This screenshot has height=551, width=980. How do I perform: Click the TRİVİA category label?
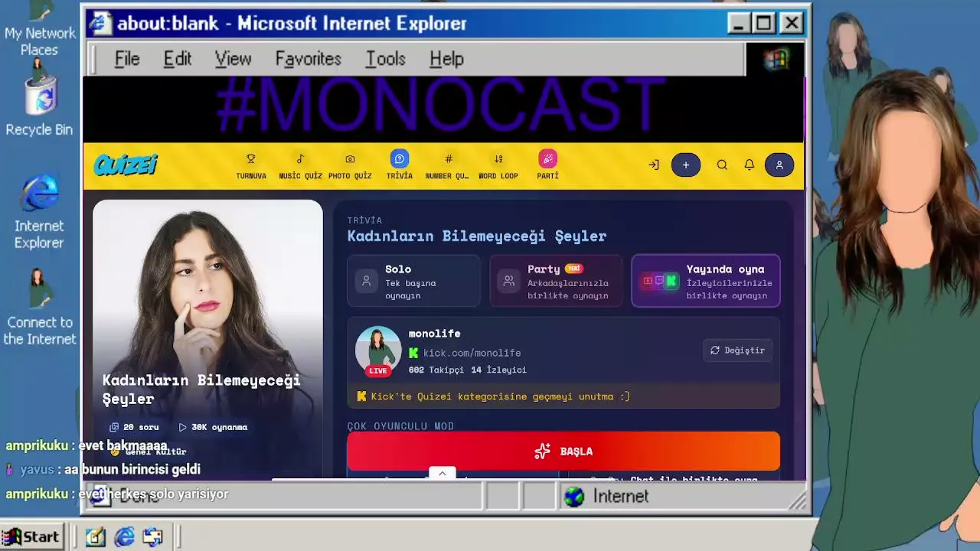pos(364,220)
